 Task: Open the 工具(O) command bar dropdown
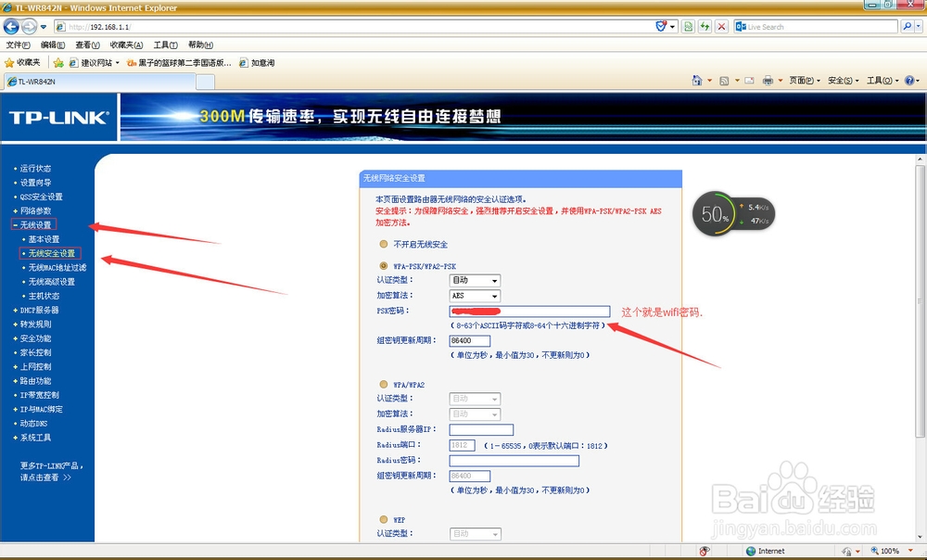point(883,81)
